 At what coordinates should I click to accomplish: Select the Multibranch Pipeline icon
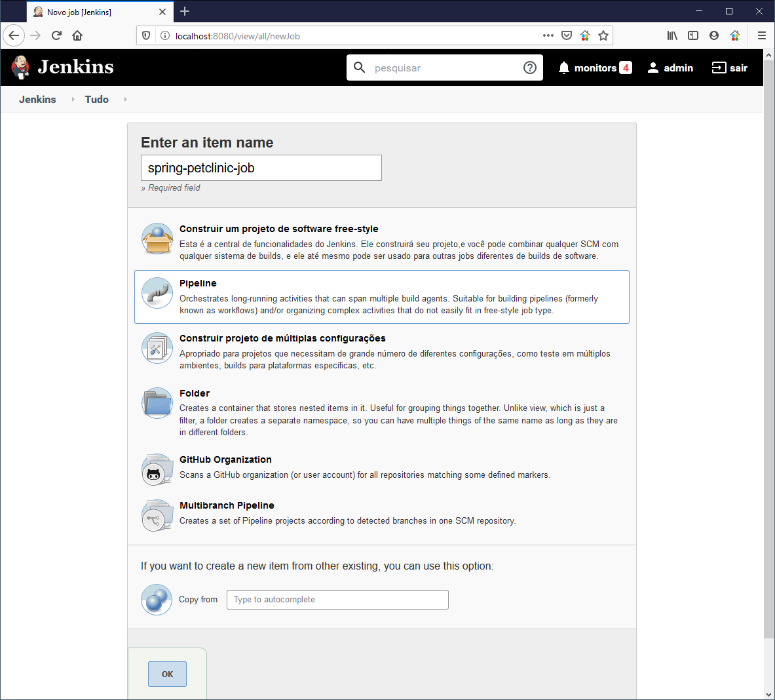click(157, 515)
